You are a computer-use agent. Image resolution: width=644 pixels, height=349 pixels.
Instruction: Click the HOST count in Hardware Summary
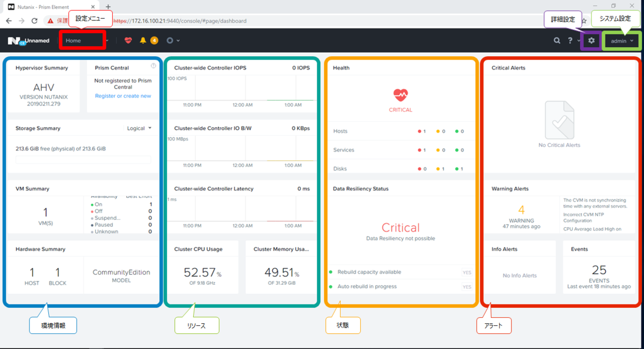point(32,272)
